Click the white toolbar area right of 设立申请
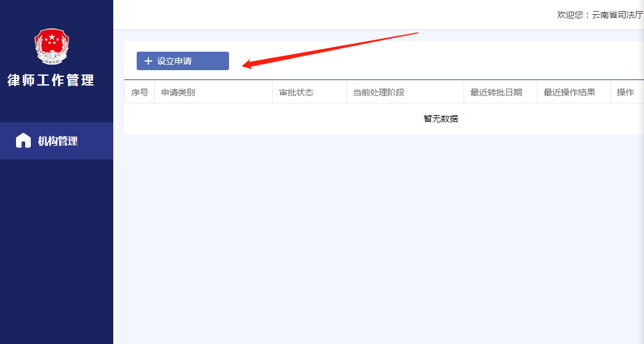The image size is (644, 344). [462, 61]
